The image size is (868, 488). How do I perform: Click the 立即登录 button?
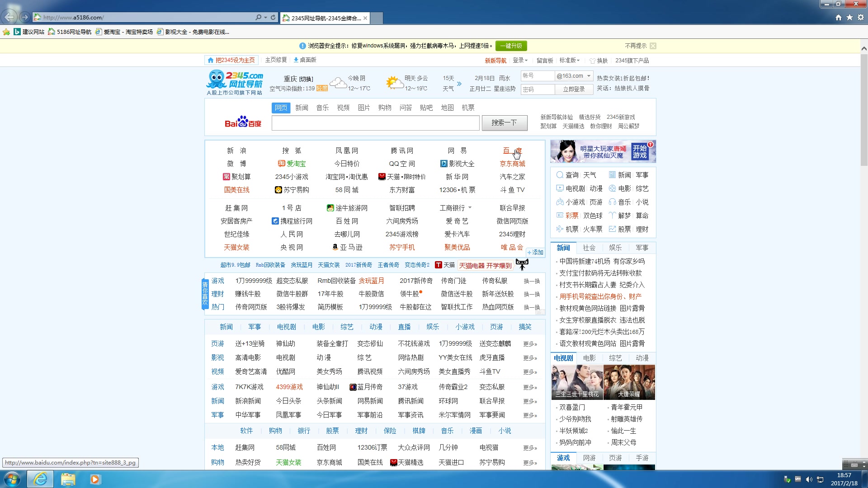click(574, 89)
